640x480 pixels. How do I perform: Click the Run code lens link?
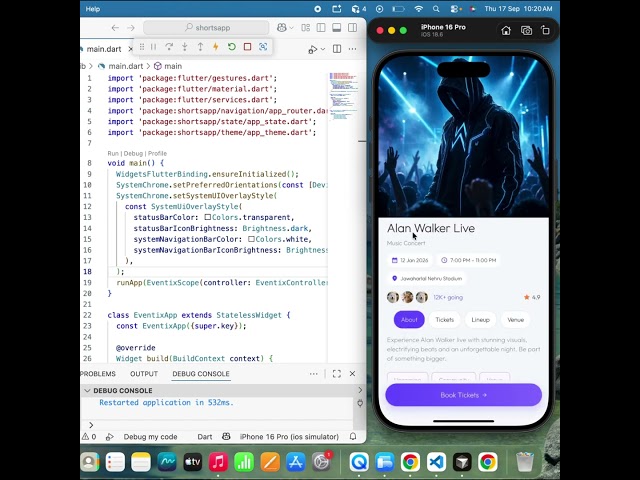click(x=113, y=153)
